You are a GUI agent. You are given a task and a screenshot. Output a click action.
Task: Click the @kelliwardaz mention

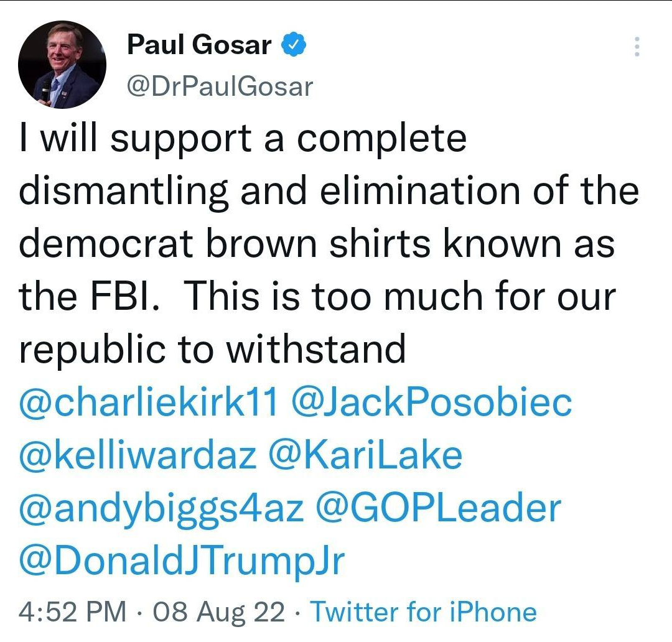pyautogui.click(x=138, y=455)
